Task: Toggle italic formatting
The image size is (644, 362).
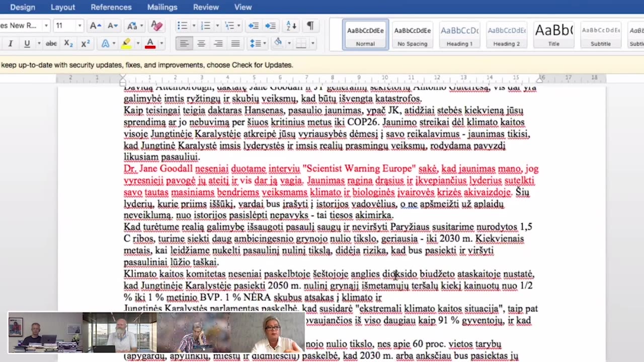Action: pyautogui.click(x=10, y=44)
